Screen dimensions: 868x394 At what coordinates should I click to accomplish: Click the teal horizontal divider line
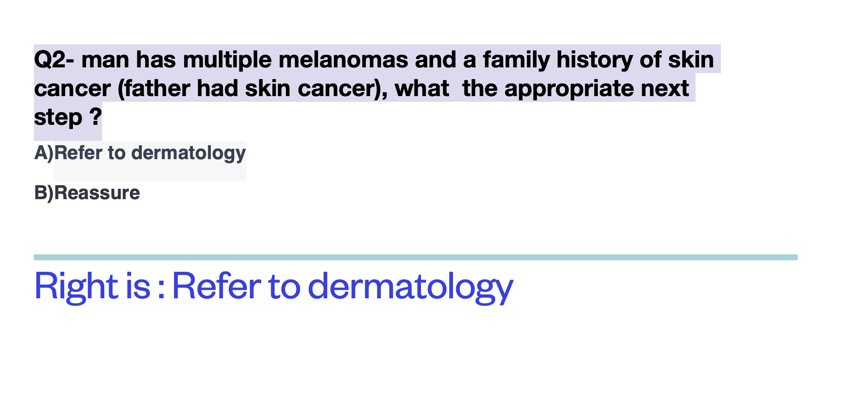(x=416, y=257)
